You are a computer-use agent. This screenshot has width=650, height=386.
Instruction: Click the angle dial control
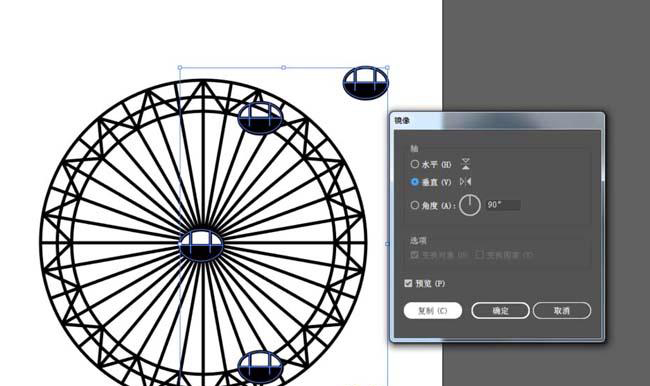[x=470, y=205]
